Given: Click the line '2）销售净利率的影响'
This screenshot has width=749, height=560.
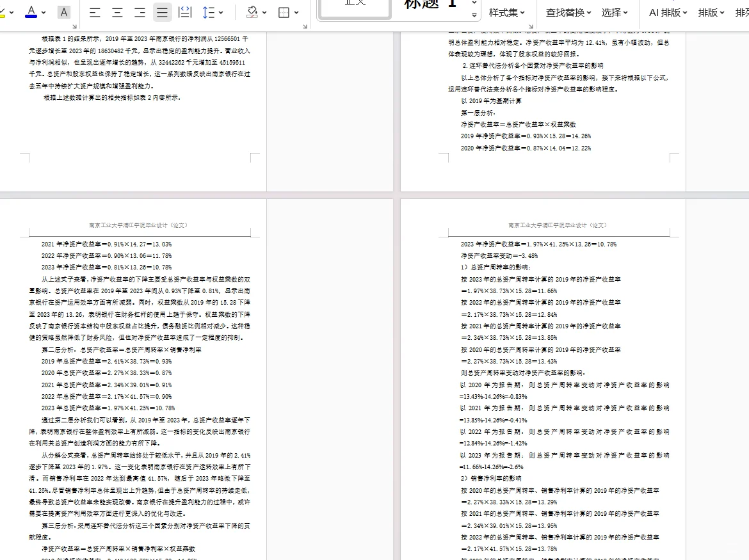Looking at the screenshot, I should [491, 478].
